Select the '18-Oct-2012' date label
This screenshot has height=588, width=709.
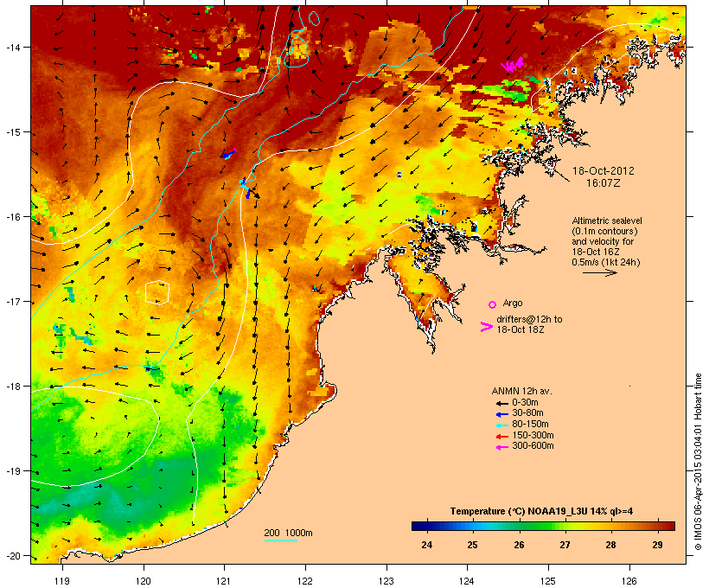(604, 171)
